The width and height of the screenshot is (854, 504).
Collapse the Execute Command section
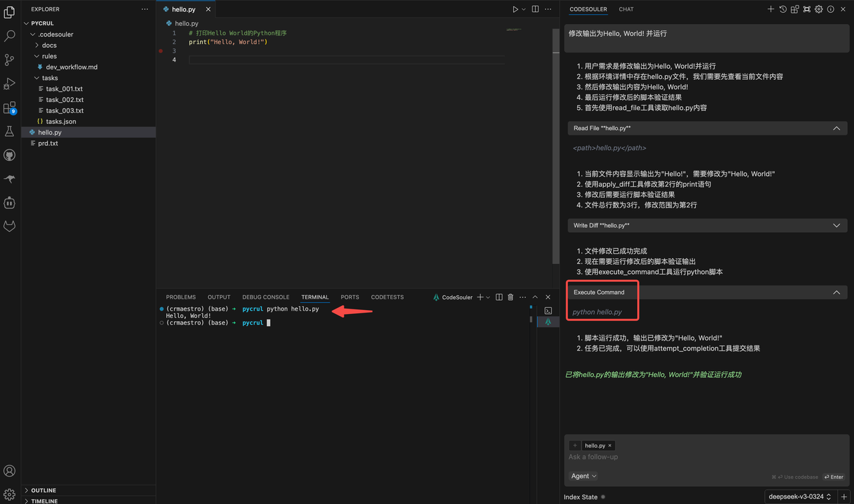coord(836,293)
